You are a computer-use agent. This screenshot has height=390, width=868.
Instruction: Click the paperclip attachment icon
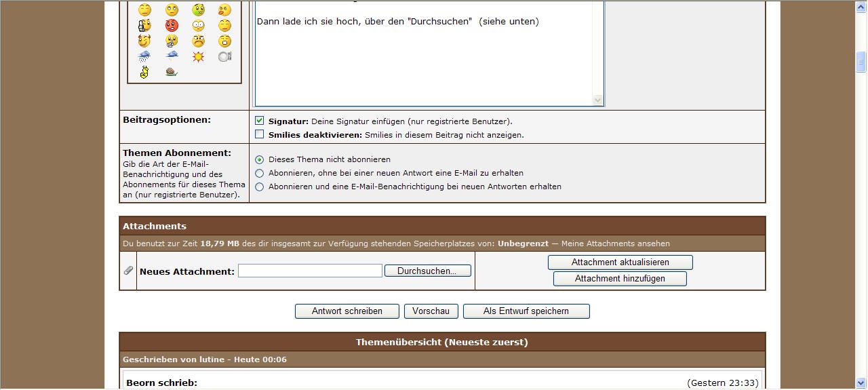[128, 271]
